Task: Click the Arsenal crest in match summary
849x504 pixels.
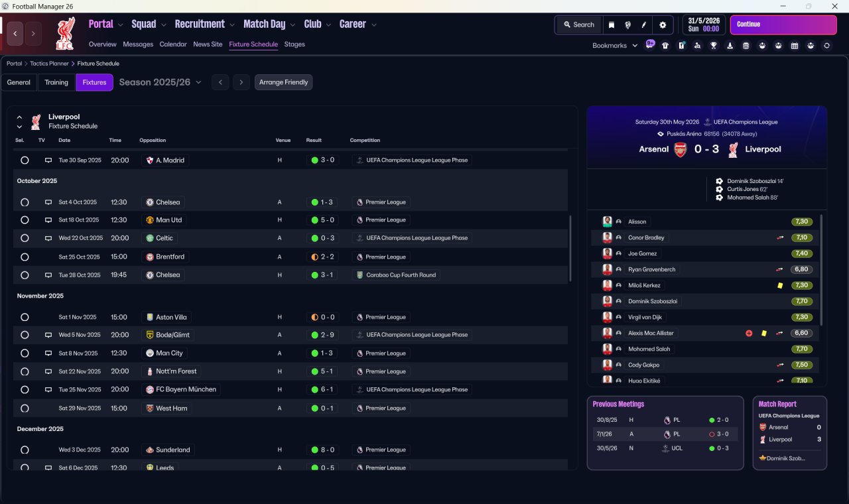Action: coord(680,149)
